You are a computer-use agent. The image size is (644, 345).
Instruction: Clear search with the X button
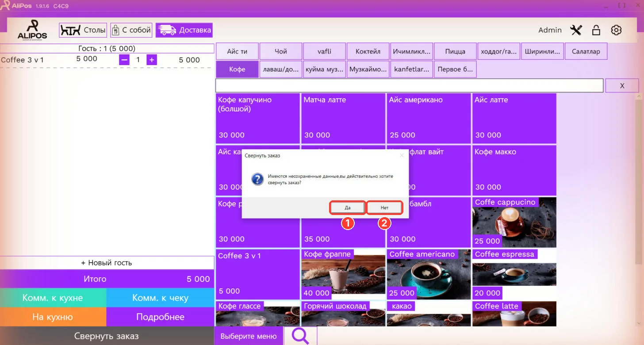pos(622,86)
